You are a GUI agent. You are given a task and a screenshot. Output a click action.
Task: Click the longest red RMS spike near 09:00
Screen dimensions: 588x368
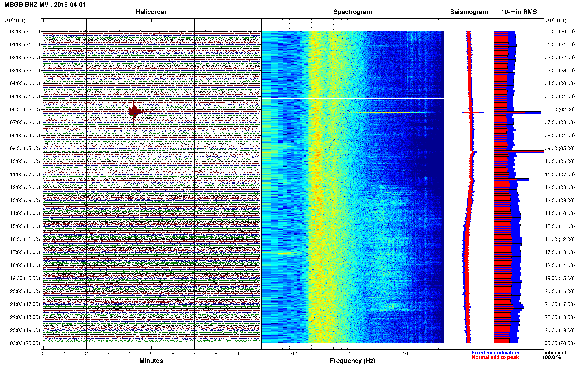(519, 152)
